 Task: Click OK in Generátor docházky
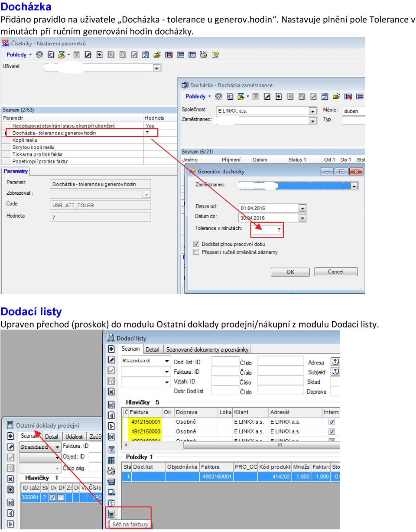point(290,272)
